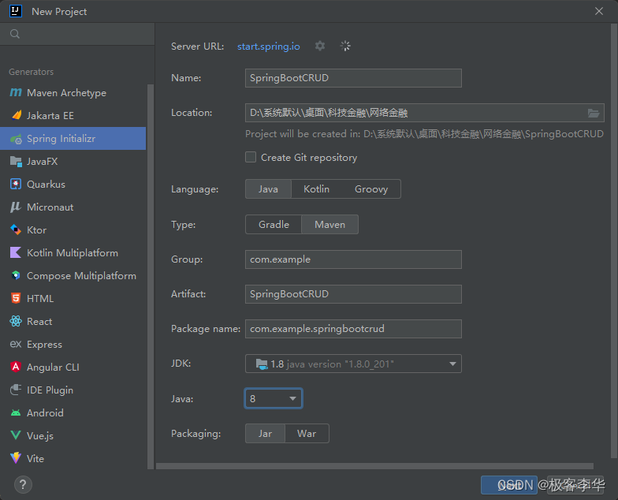Browse for location with folder icon
Viewport: 618px width, 500px height.
click(x=594, y=113)
